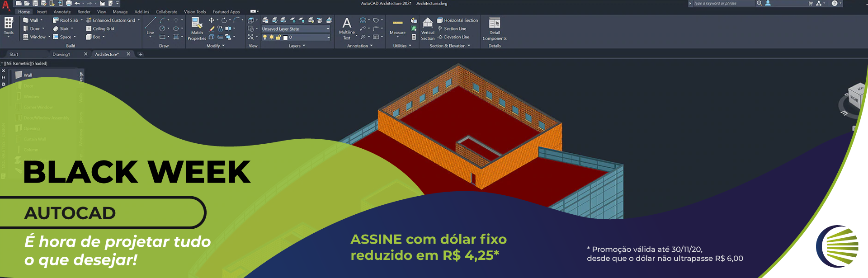Switch to the Manage ribbon tab
The image size is (868, 278).
pyautogui.click(x=120, y=12)
